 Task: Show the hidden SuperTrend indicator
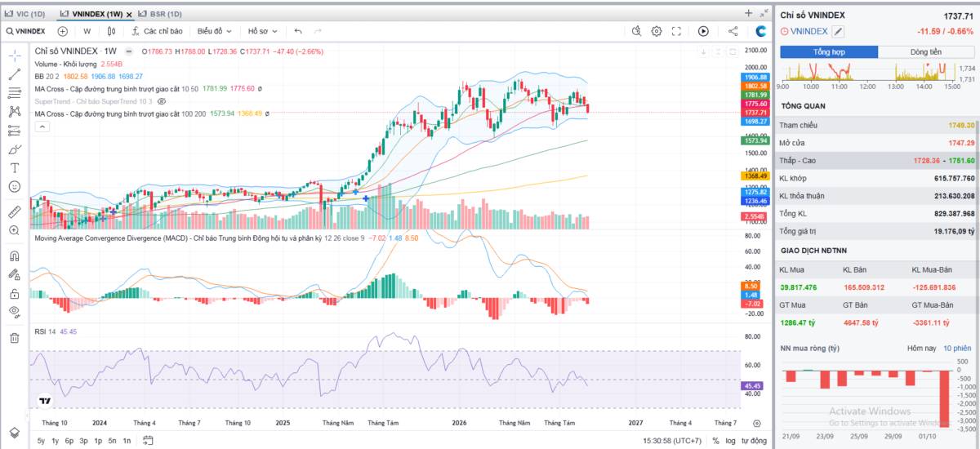pos(162,101)
